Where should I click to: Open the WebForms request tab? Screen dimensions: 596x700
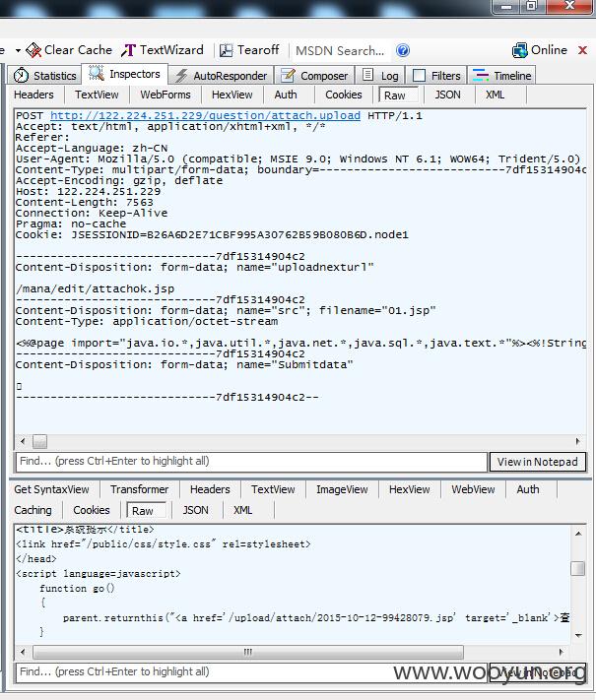click(x=166, y=95)
